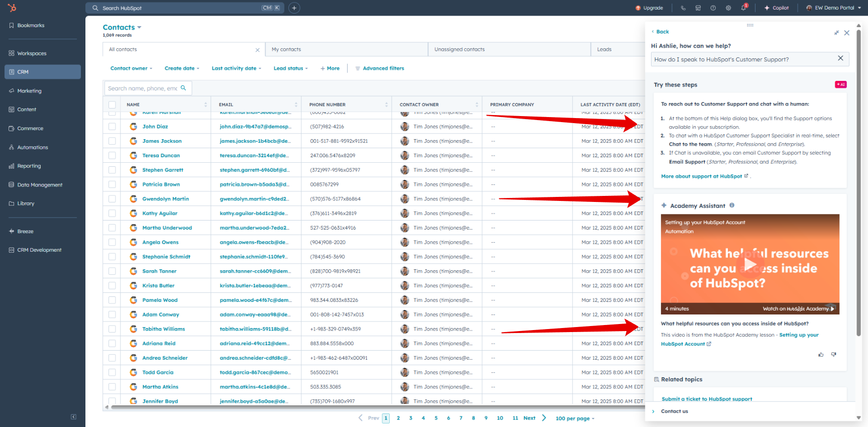Click the HubSpot sprocket logo
This screenshot has height=427, width=868.
(12, 8)
